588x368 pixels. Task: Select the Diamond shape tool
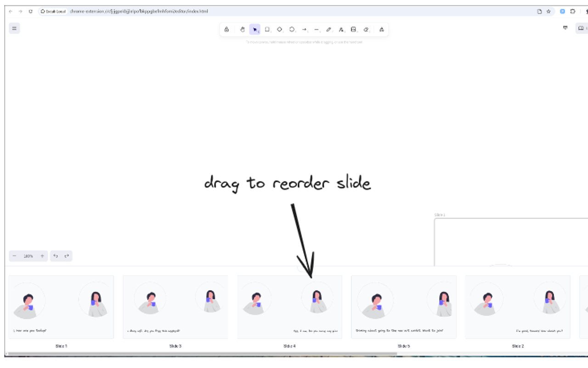tap(280, 29)
